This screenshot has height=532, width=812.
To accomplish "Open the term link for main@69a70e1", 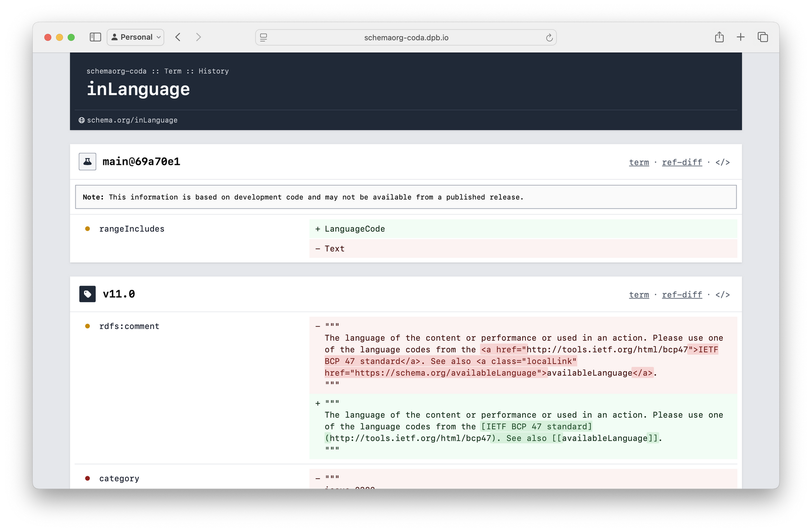I will tap(639, 162).
